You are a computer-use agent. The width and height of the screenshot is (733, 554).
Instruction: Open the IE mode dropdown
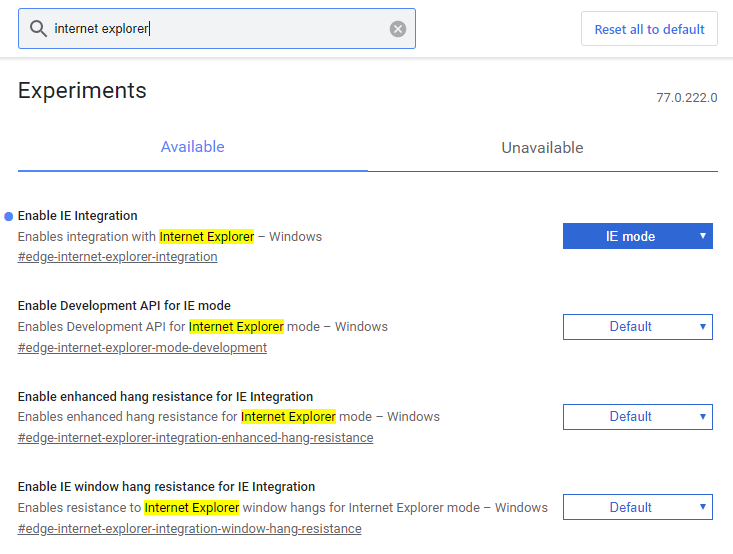click(637, 236)
